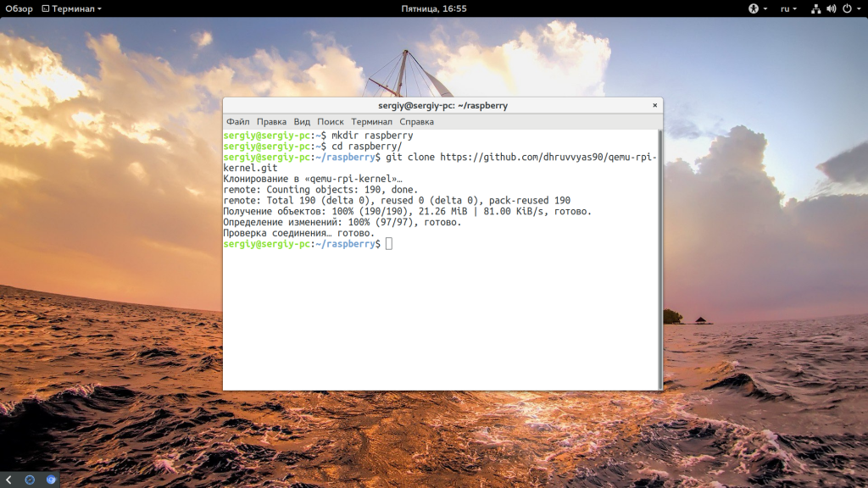
Task: Open the calendar via Пятница, 16:55 clock
Action: pos(434,8)
